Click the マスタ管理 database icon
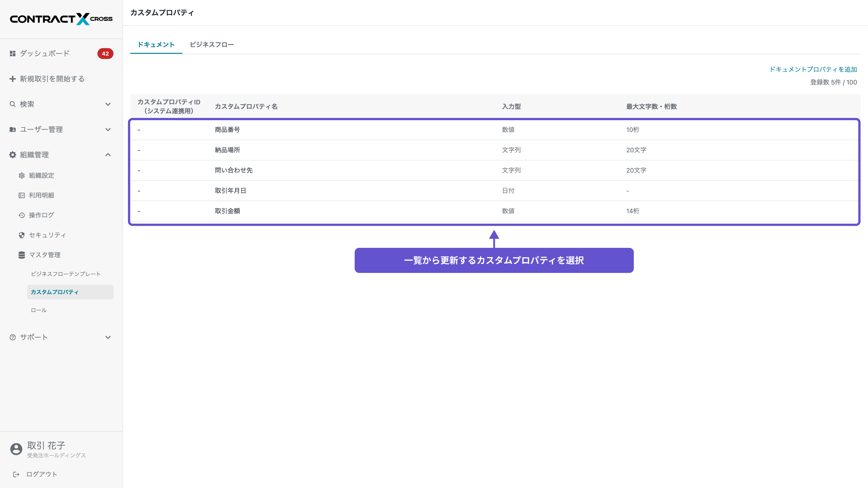Screen dimensions: 868x488 (21, 255)
